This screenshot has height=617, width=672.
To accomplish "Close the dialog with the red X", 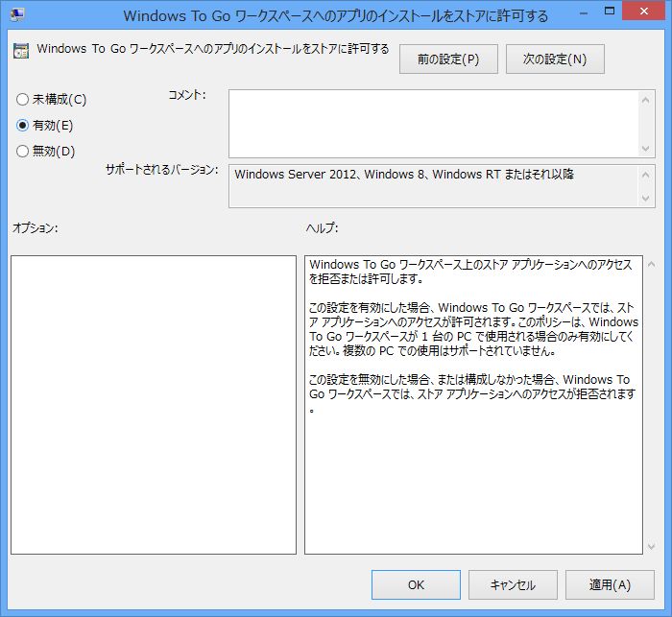I will [x=644, y=12].
